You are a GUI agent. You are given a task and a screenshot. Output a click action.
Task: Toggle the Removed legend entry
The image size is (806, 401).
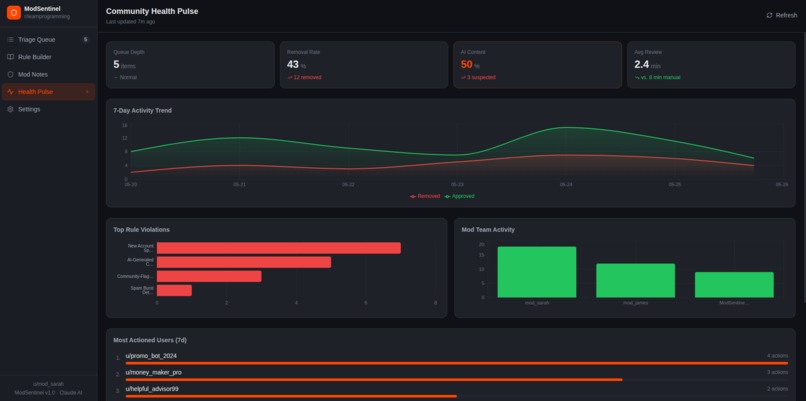[x=425, y=196]
